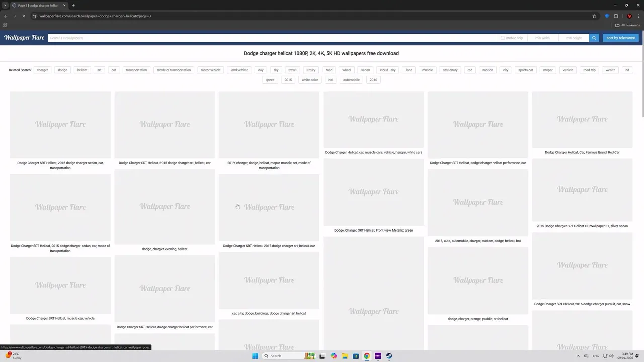Click 'car, city, dodge, buildings' caption text
Viewport: 644px width, 362px height.
click(269, 313)
